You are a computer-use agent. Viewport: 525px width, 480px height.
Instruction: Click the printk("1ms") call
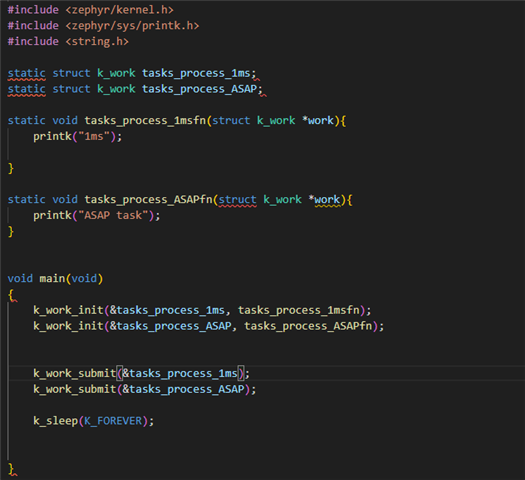pos(77,136)
